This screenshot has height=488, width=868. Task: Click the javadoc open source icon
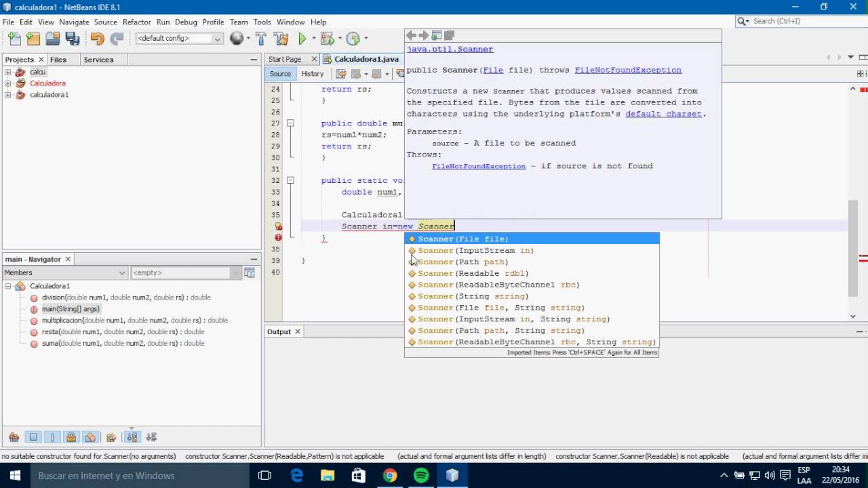coord(449,35)
